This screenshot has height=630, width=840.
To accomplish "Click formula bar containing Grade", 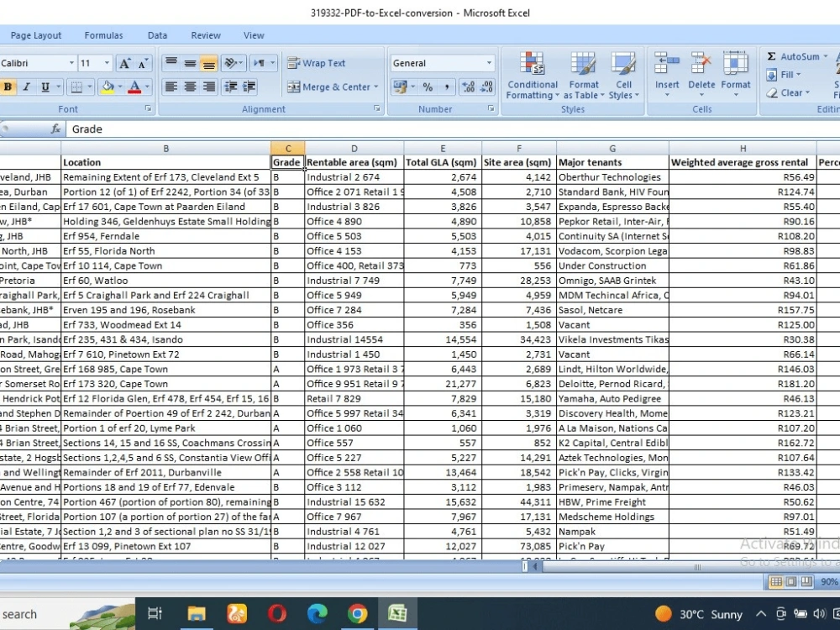I will (453, 129).
